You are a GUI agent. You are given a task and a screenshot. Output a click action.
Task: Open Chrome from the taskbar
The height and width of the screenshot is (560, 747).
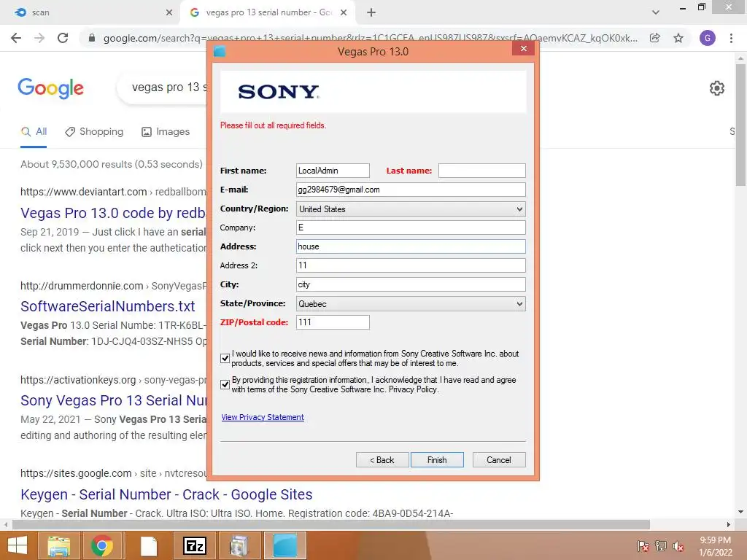(x=101, y=545)
